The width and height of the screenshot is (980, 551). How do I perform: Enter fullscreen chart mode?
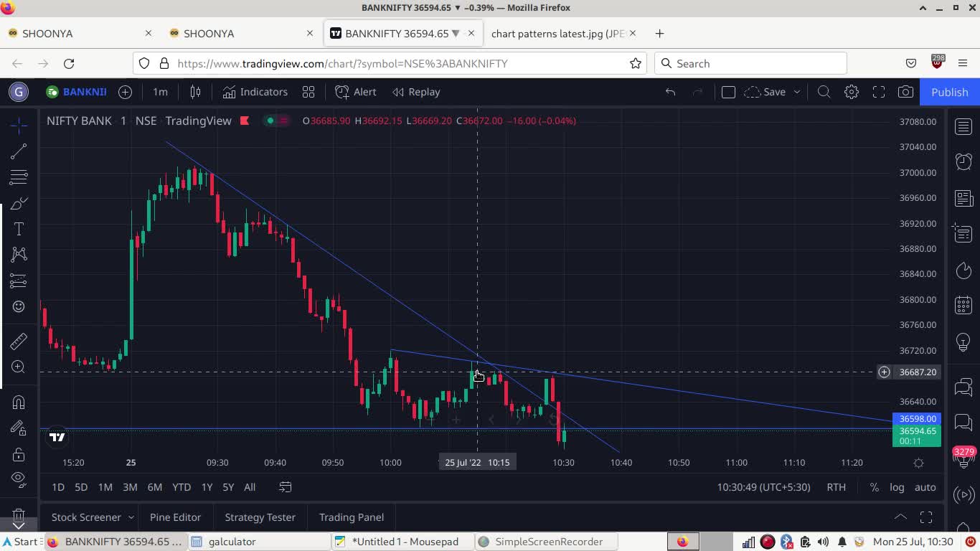(x=879, y=92)
